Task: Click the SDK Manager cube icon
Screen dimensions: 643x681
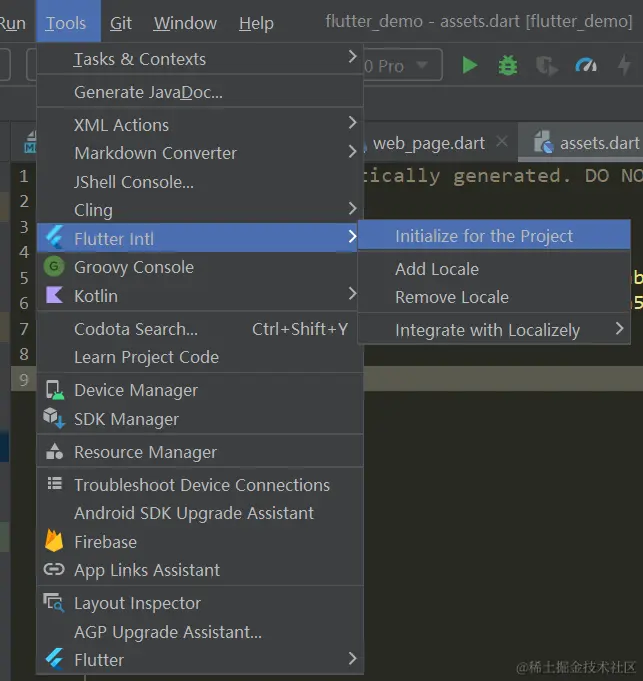Action: 54,418
